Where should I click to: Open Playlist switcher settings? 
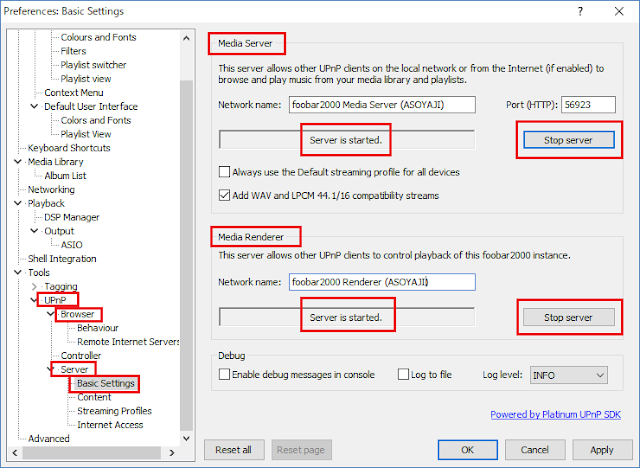click(93, 65)
